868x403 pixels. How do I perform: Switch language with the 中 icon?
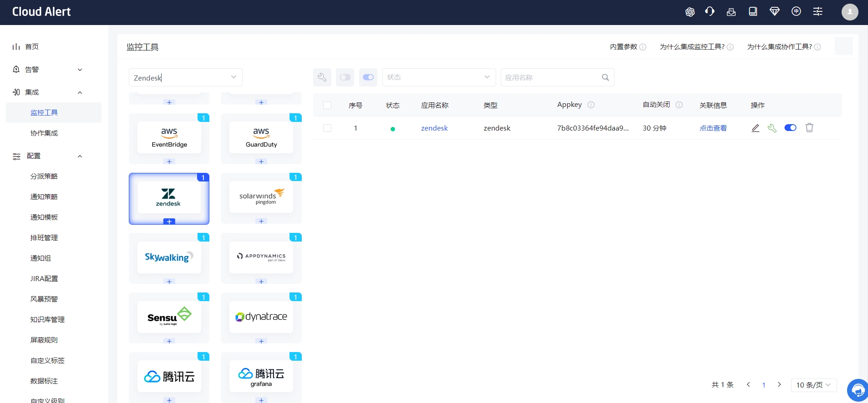click(796, 12)
